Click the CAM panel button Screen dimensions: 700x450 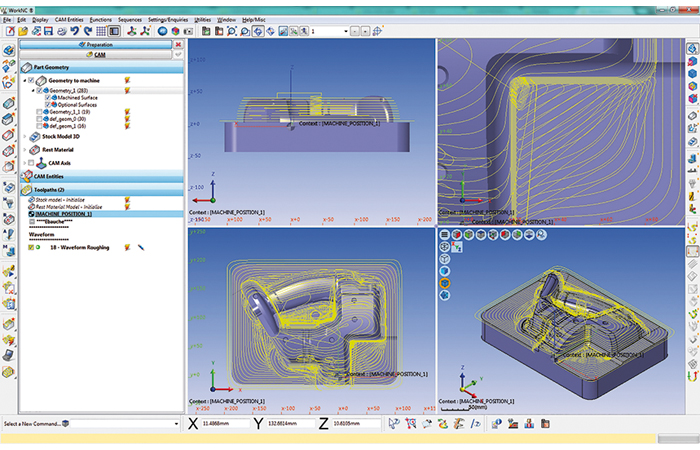pyautogui.click(x=96, y=54)
